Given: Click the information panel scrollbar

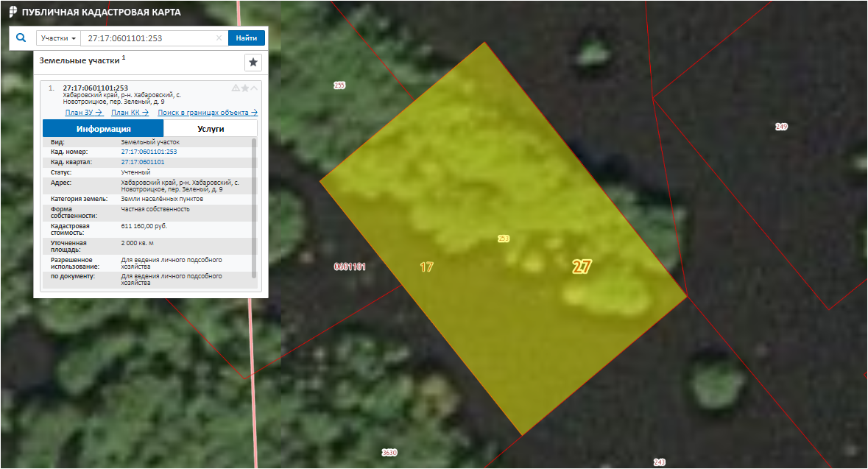Looking at the screenshot, I should point(255,206).
